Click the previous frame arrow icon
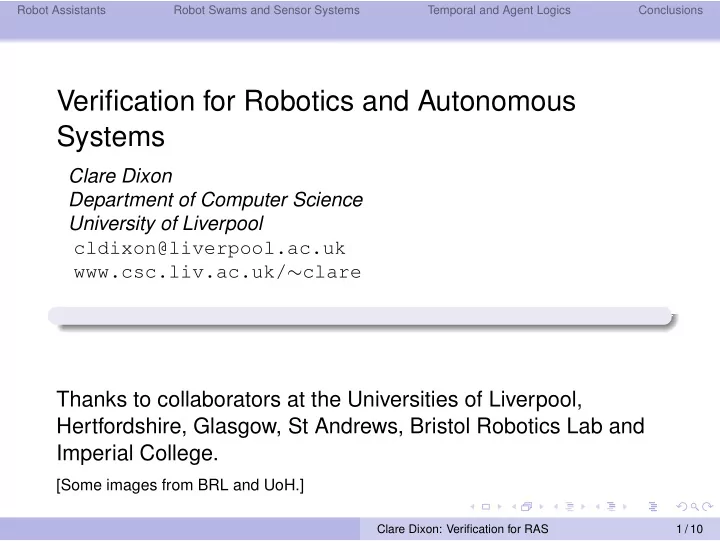Image resolution: width=720 pixels, height=541 pixels. pos(514,507)
